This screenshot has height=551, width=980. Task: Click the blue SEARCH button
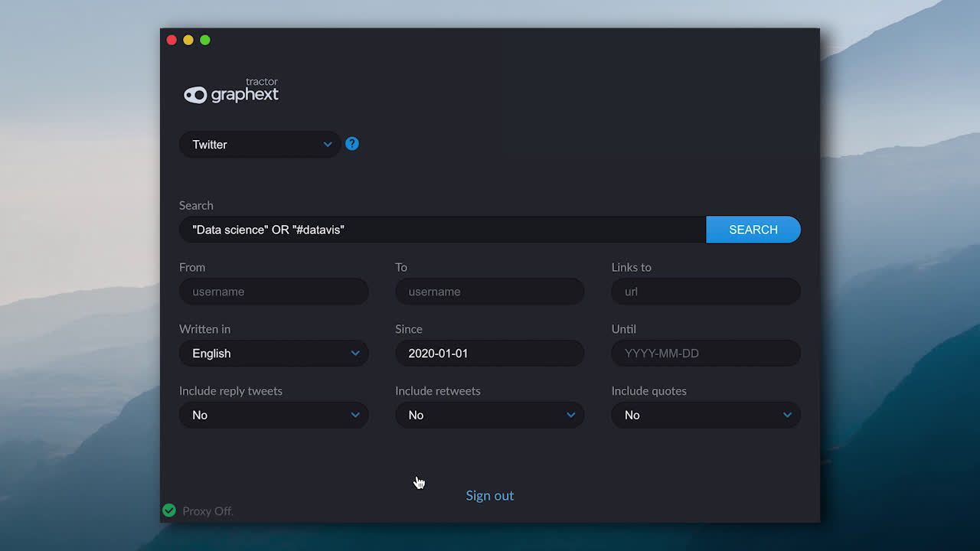click(x=753, y=230)
